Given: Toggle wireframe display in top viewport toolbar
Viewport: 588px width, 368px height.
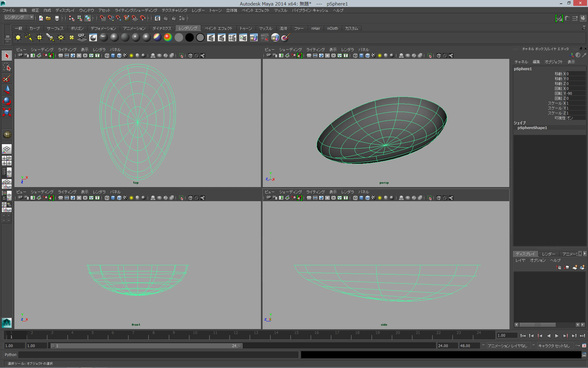Looking at the screenshot, I should click(107, 56).
